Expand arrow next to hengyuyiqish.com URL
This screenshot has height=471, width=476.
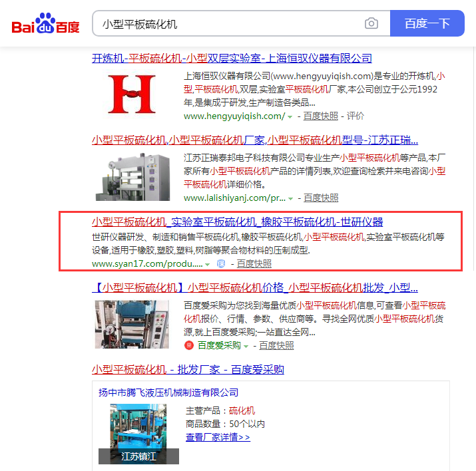pos(290,116)
